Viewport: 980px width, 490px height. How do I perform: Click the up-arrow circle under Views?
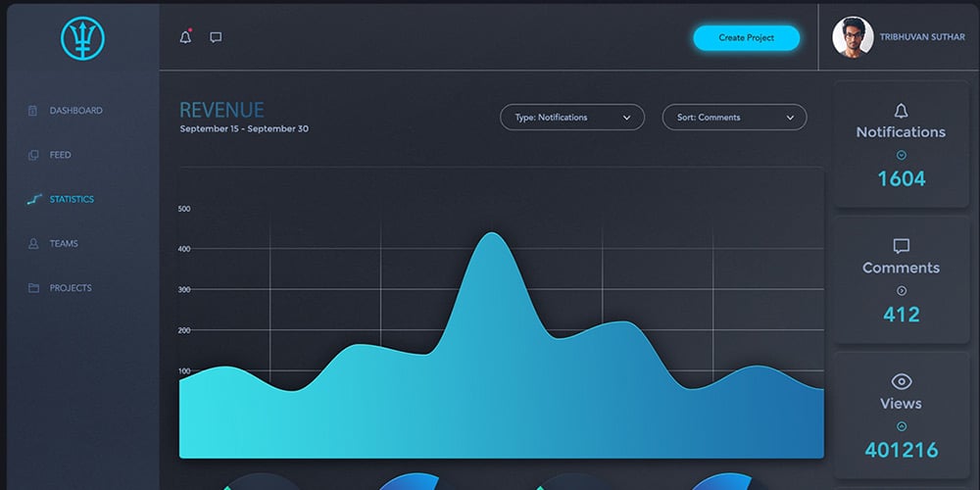902,426
